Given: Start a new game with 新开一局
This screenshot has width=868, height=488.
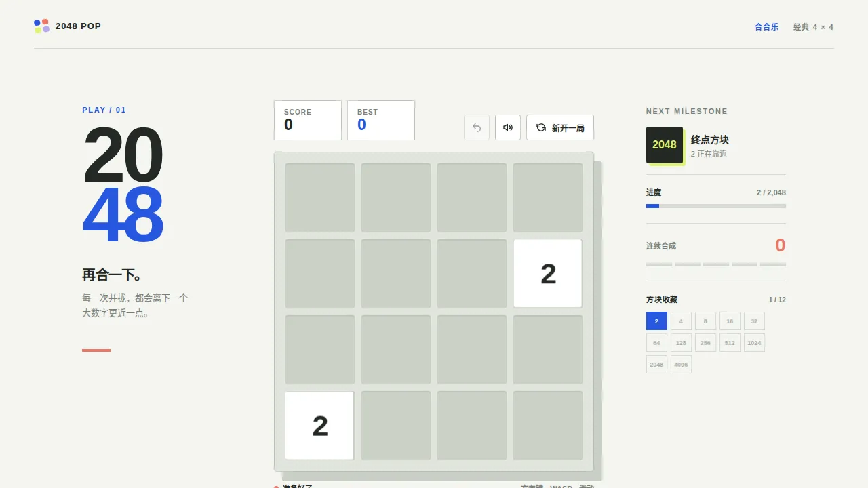Looking at the screenshot, I should click(560, 127).
